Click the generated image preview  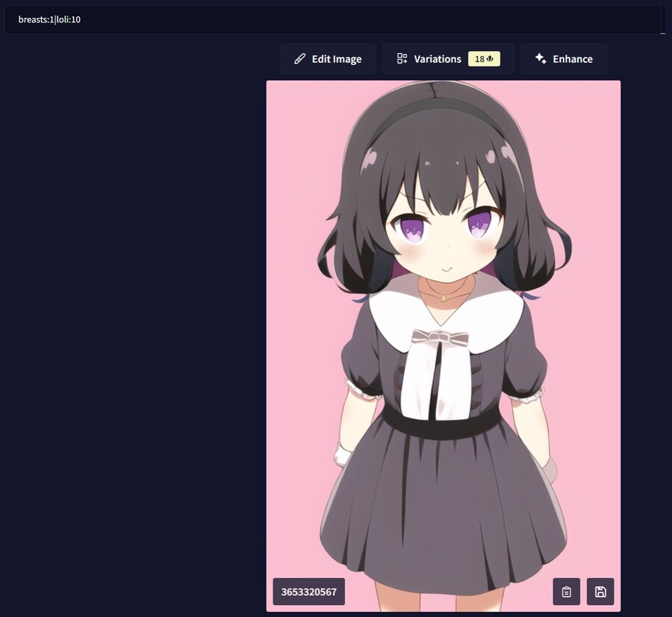pos(443,346)
